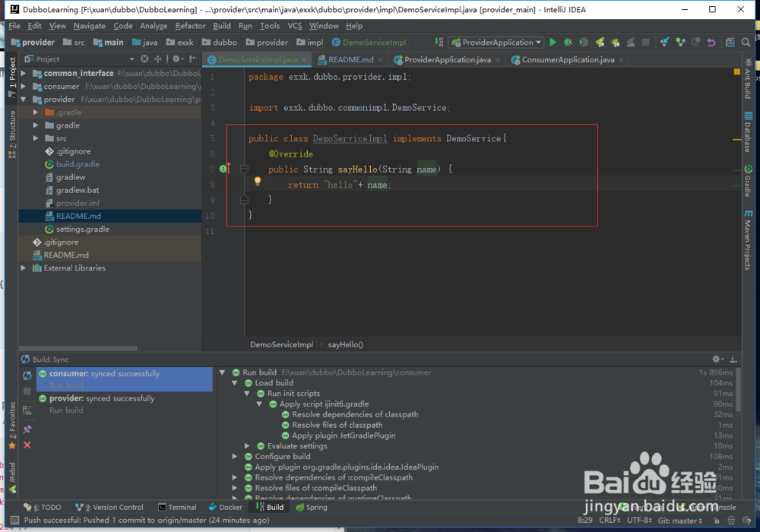The width and height of the screenshot is (760, 532).
Task: Click the VCS update project icon
Action: click(x=664, y=42)
